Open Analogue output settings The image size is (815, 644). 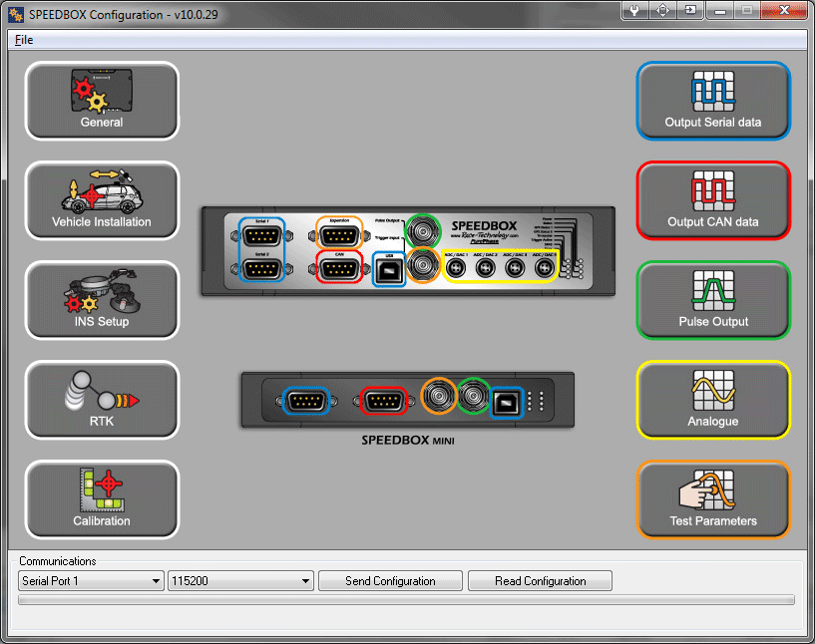[x=713, y=400]
